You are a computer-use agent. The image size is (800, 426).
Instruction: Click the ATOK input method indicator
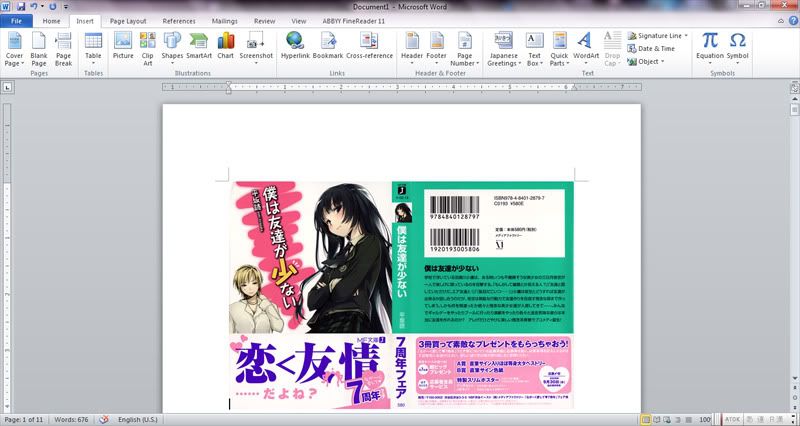click(x=732, y=419)
